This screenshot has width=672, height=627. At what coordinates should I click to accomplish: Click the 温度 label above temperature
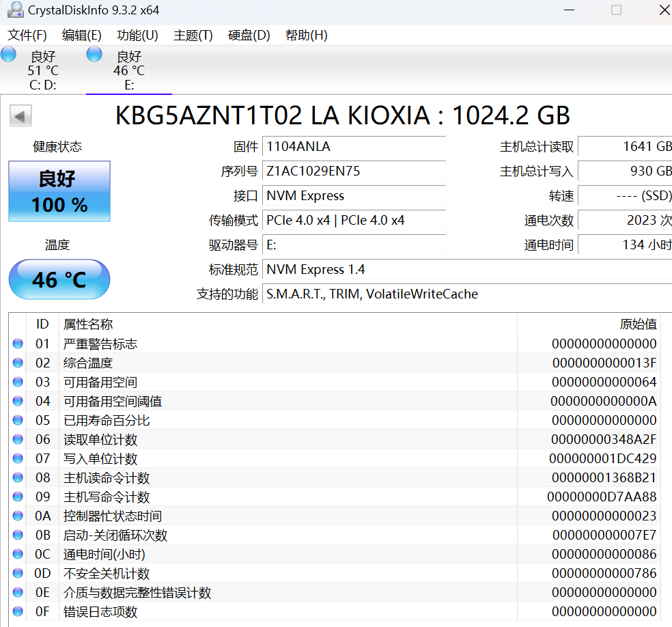[57, 245]
